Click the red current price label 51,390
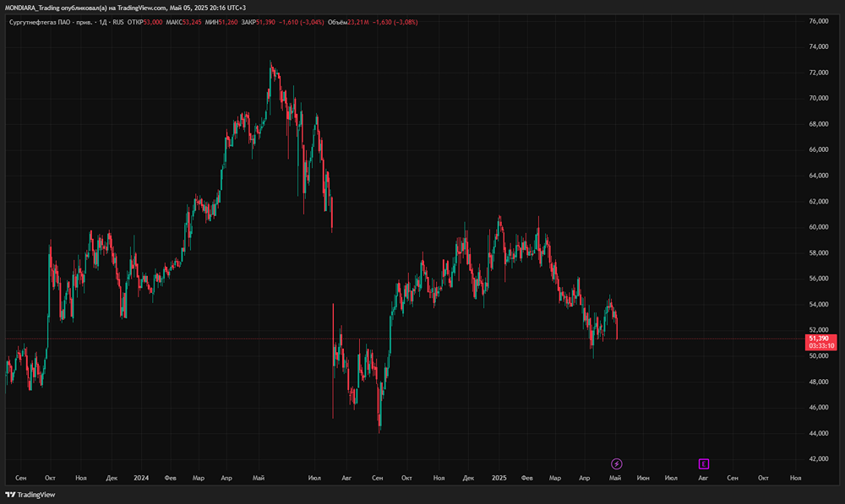Viewport: 845px width, 504px height. (820, 342)
